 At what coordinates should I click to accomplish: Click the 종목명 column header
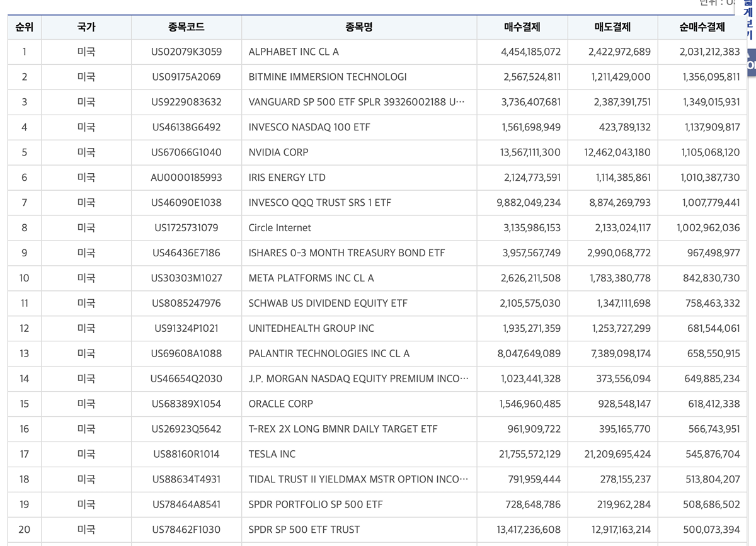359,27
